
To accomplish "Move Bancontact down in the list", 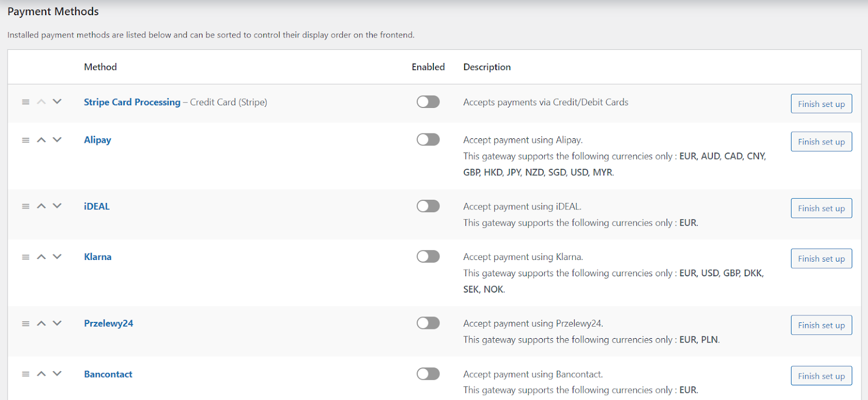I will [57, 374].
